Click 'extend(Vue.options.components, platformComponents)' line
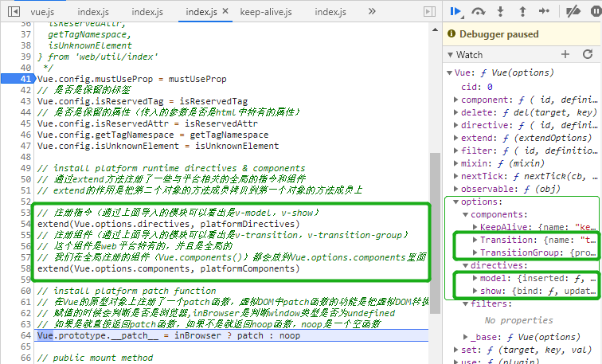 tap(168, 268)
